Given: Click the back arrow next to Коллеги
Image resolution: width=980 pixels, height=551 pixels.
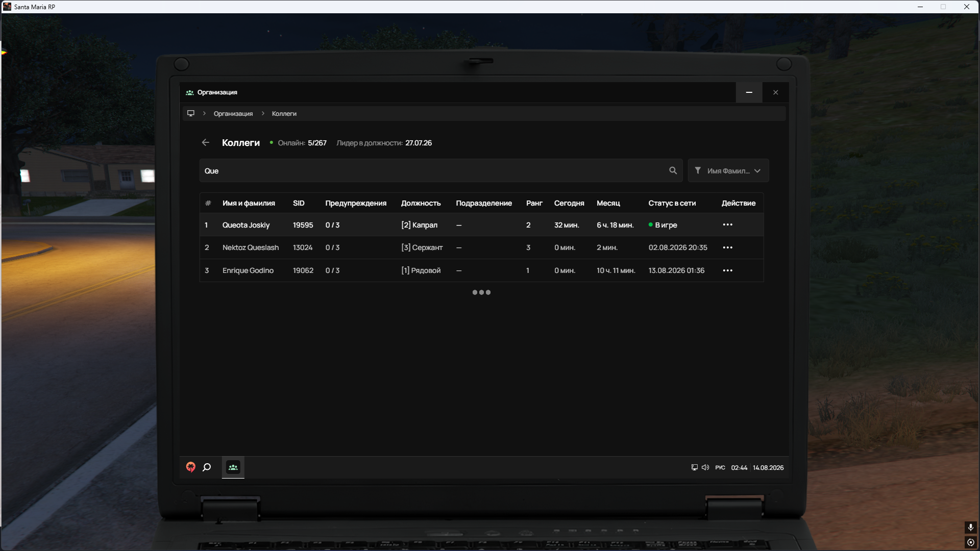Looking at the screenshot, I should click(205, 143).
